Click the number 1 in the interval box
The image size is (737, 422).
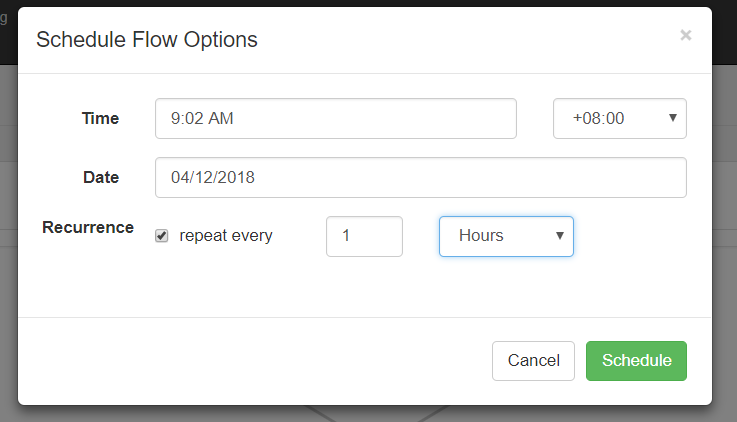click(x=346, y=236)
